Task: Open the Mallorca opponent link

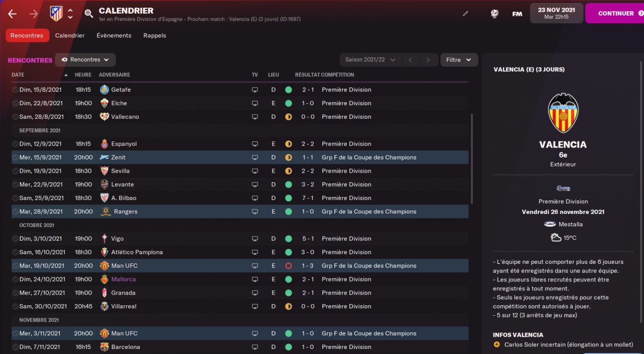Action: coord(123,279)
